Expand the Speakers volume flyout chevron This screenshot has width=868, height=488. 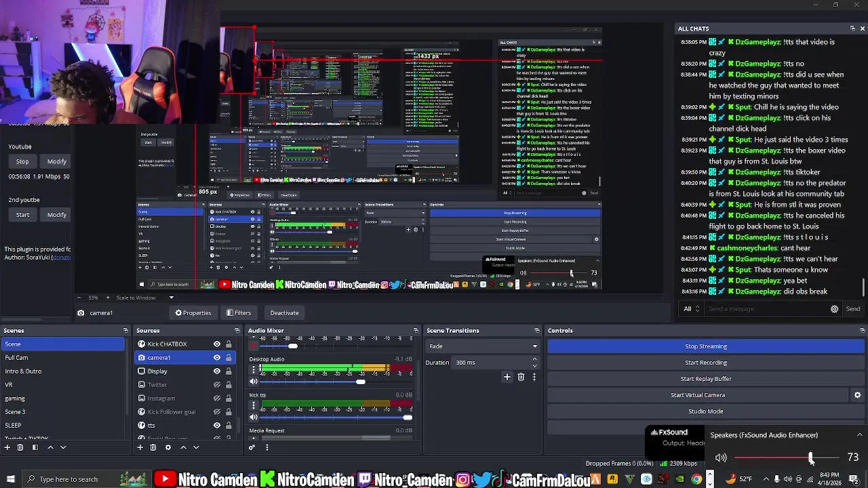[859, 435]
